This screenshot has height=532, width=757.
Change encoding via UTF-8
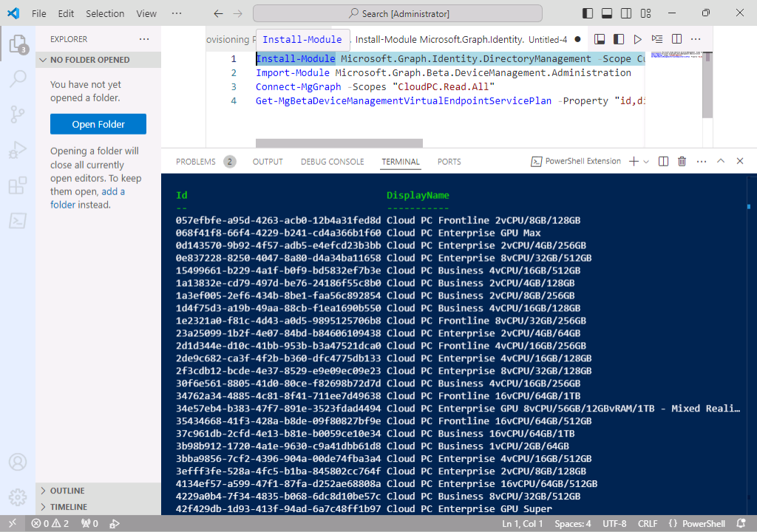click(614, 523)
